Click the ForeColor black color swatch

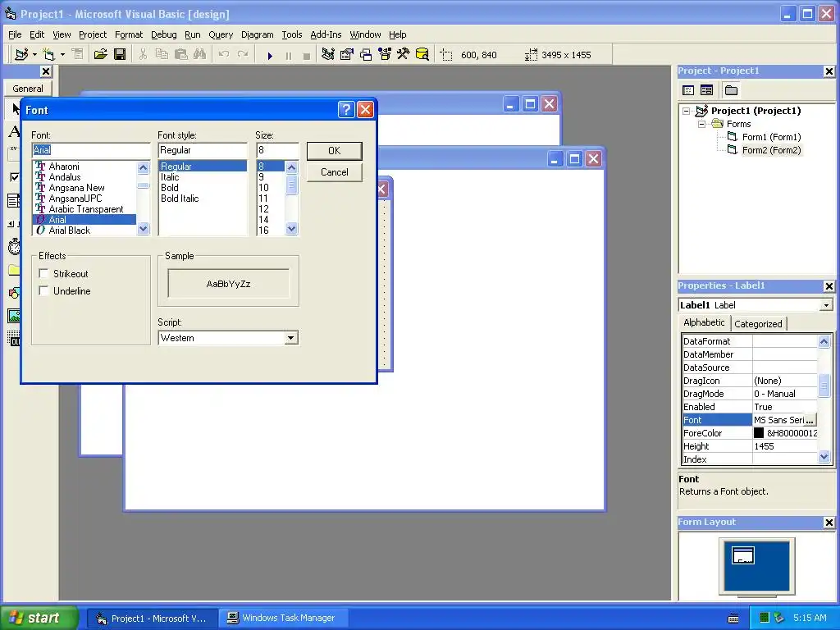coord(759,433)
